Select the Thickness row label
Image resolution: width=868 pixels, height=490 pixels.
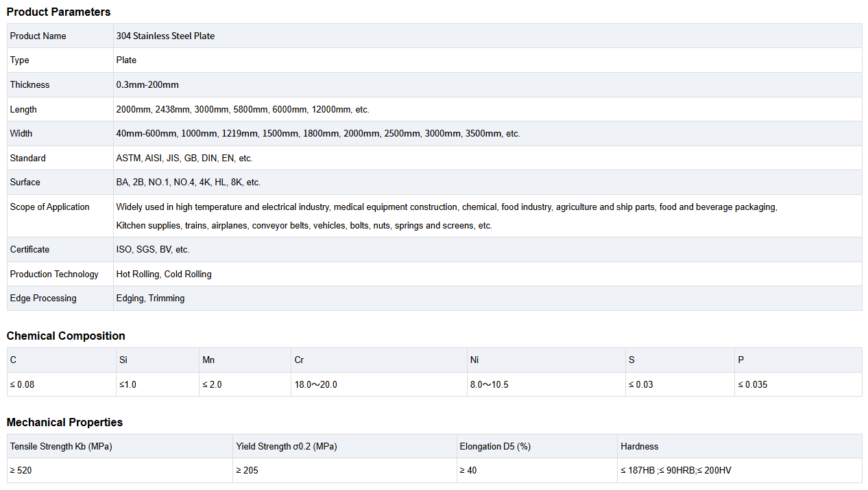click(x=29, y=84)
